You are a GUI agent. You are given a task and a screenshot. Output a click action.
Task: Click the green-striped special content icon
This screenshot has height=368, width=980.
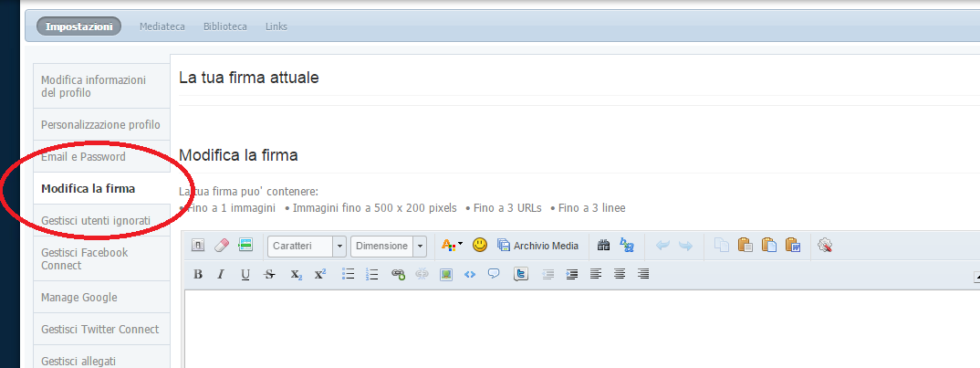point(245,246)
